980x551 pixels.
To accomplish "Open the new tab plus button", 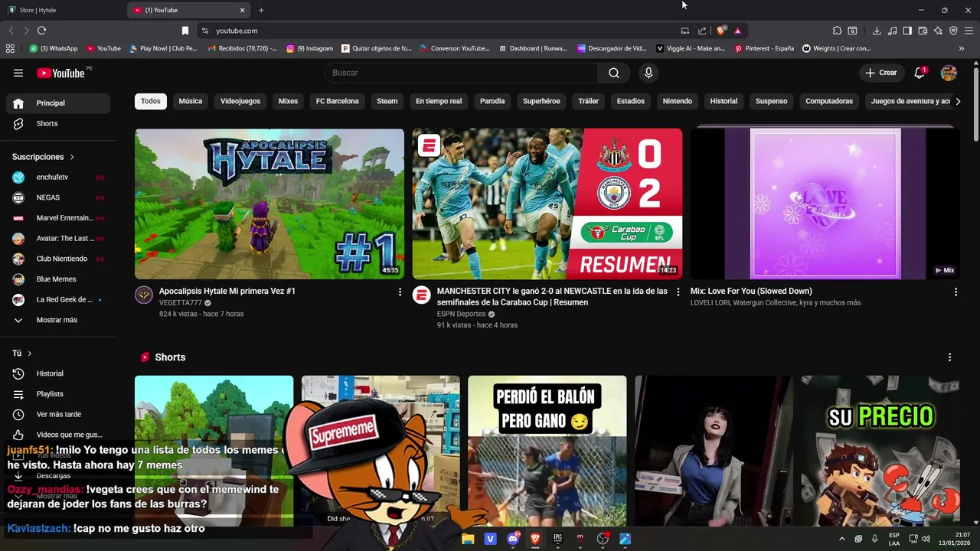I will click(261, 10).
